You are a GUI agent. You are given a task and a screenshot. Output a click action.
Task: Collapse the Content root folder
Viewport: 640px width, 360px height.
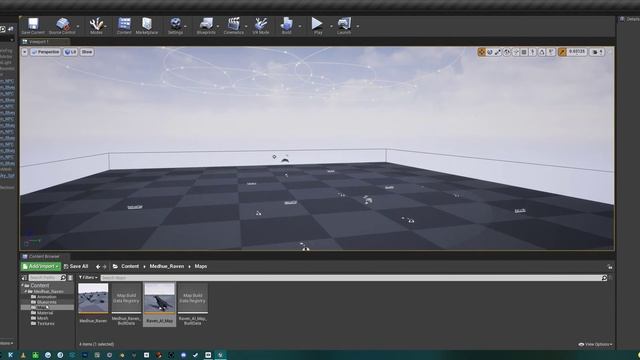[22, 285]
